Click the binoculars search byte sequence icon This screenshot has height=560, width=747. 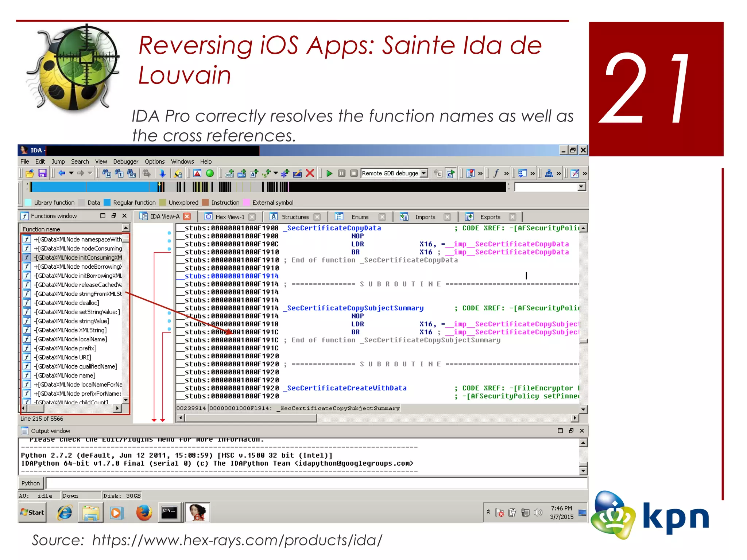click(131, 174)
